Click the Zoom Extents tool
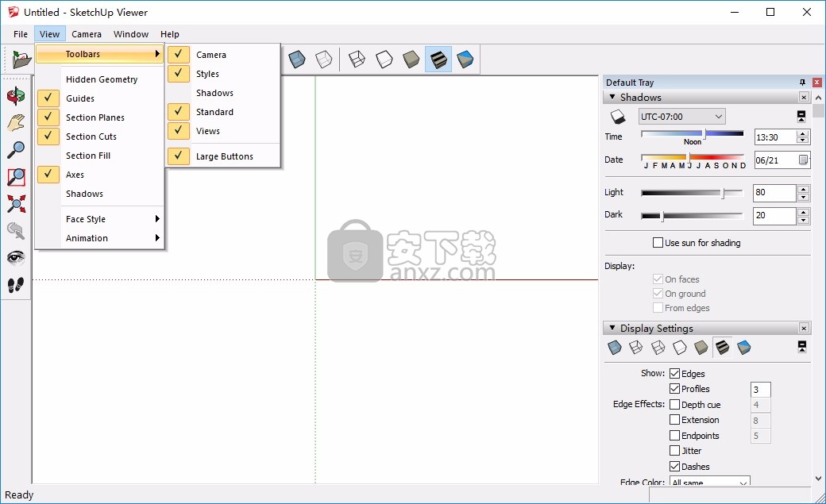Screen dimensions: 826x504 (16, 204)
